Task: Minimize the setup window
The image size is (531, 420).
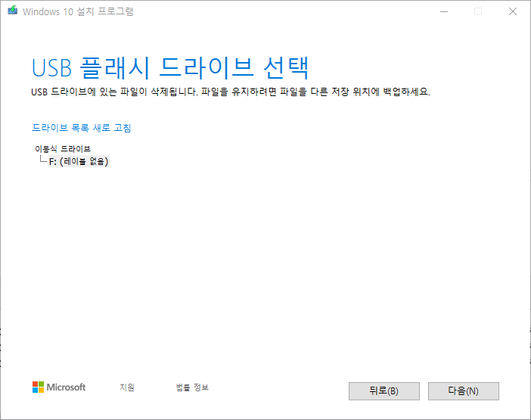Action: [x=444, y=11]
